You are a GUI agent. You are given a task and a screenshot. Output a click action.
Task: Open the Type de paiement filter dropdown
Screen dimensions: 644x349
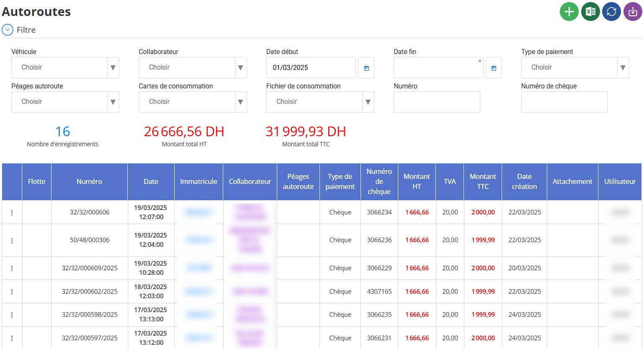[x=575, y=67]
